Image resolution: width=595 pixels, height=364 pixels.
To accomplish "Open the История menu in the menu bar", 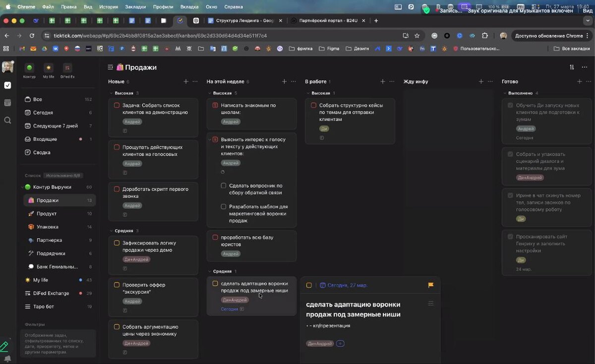I will point(108,7).
